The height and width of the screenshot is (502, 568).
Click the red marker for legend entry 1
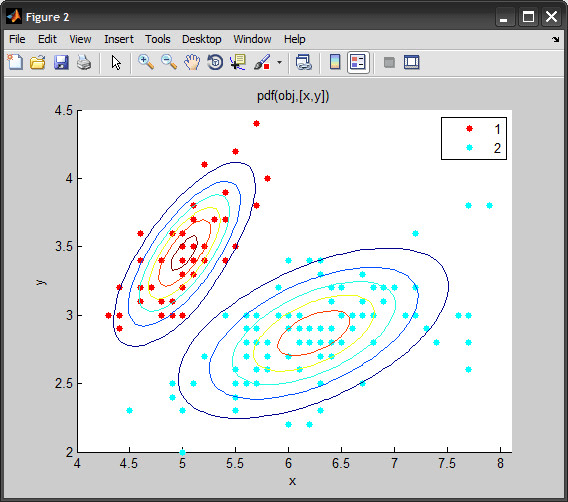tap(469, 129)
